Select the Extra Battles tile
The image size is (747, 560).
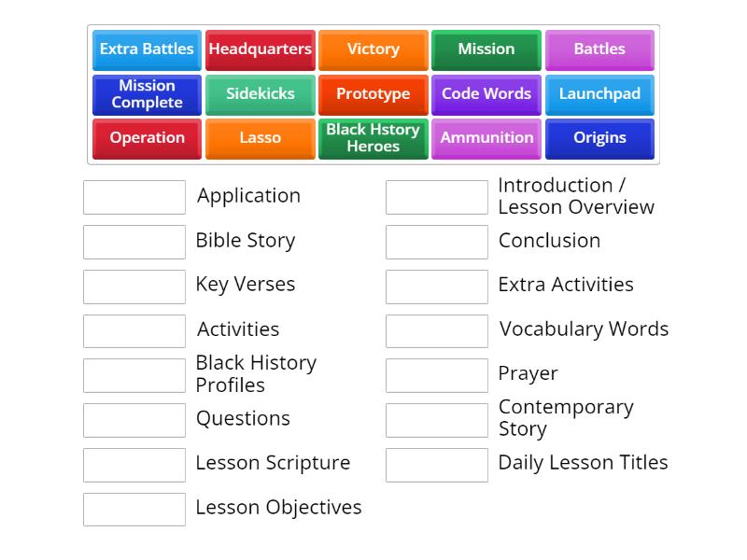pyautogui.click(x=147, y=50)
